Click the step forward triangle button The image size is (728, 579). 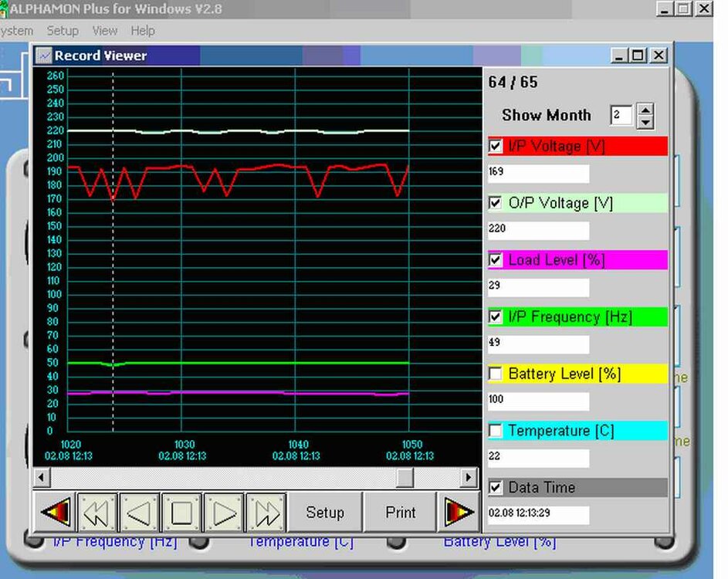coord(224,513)
